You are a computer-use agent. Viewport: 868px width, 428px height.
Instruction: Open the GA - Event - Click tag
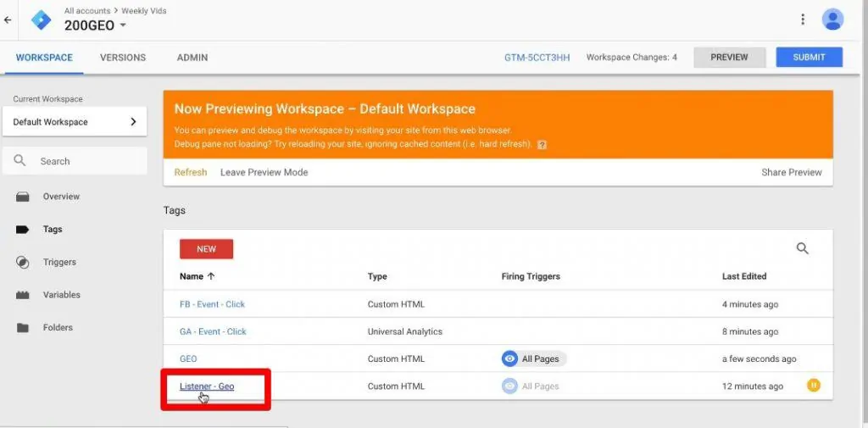[213, 331]
